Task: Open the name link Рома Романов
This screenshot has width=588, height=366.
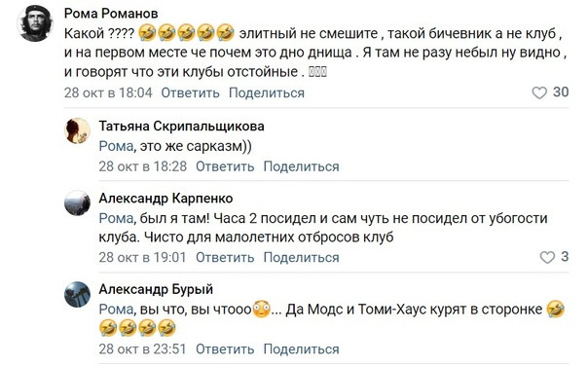Action: point(111,14)
